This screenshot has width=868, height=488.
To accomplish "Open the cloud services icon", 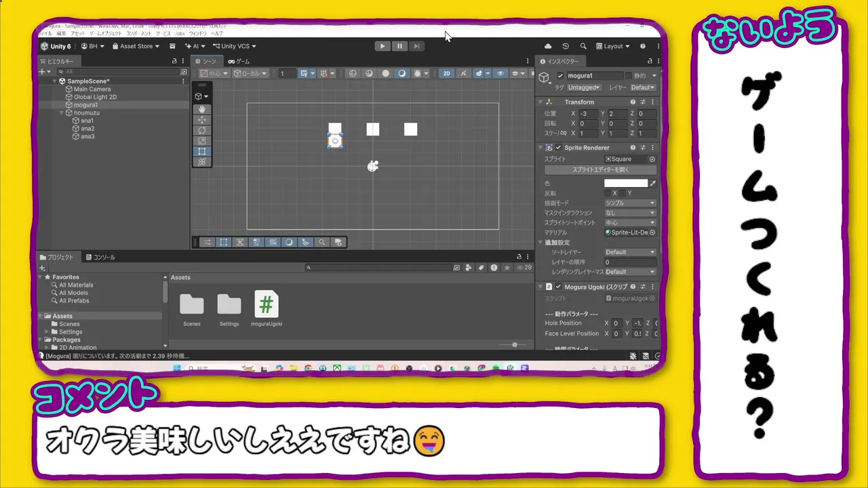I will (548, 46).
